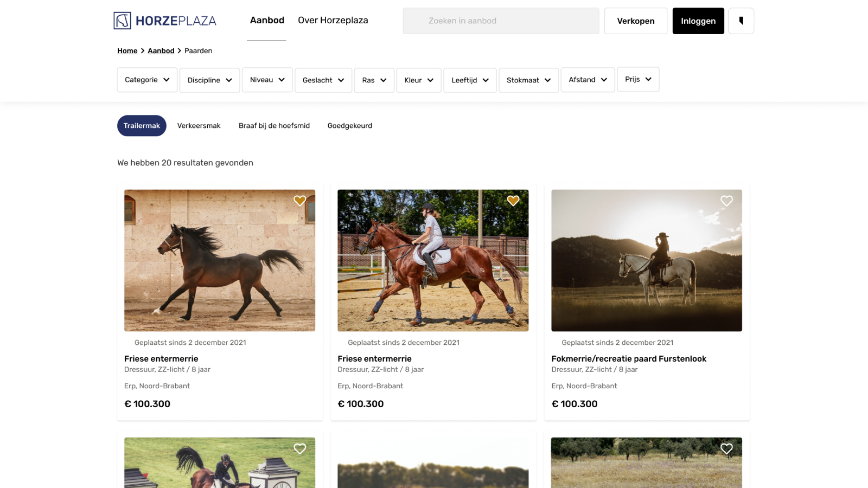Viewport: 868px width, 488px height.
Task: Select the Verkeersmak filter chip
Action: point(199,126)
